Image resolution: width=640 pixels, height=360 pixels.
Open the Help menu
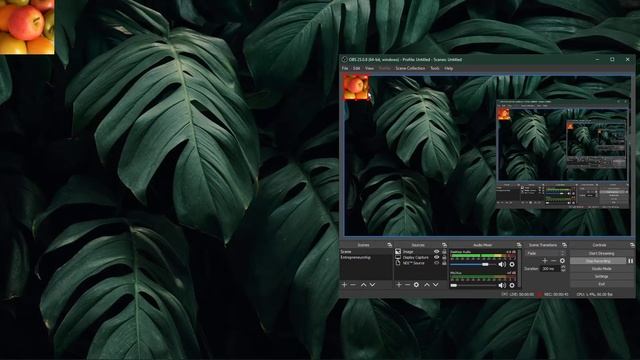point(449,68)
